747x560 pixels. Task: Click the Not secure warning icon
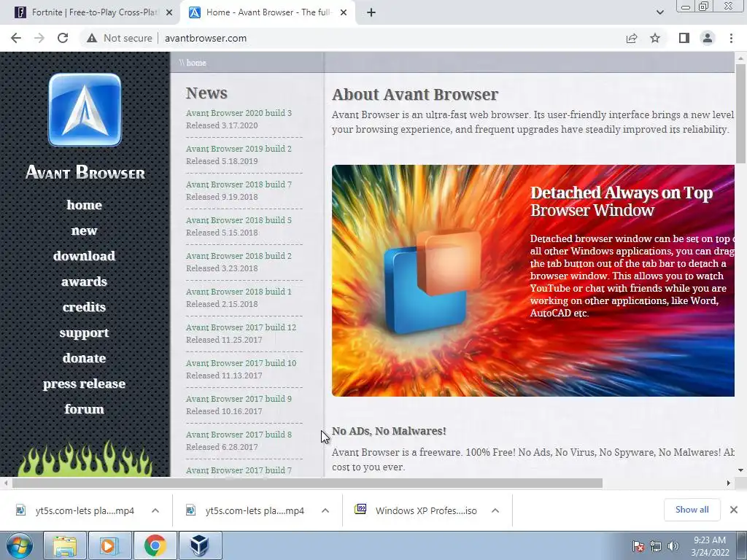point(92,38)
